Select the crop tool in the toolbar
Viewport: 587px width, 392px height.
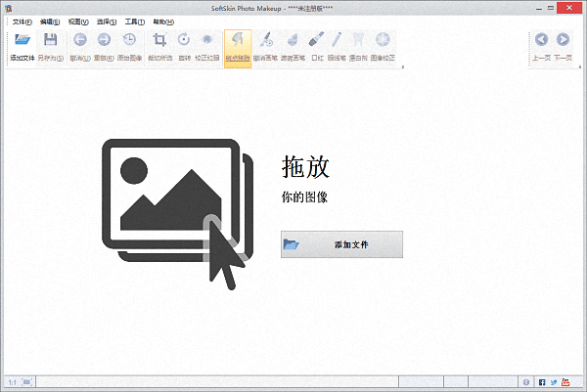point(159,41)
